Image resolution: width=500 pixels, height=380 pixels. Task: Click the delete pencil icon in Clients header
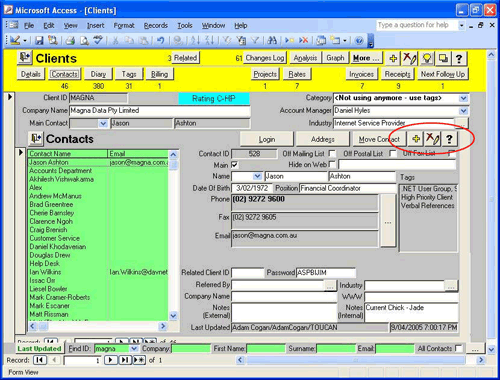[409, 58]
